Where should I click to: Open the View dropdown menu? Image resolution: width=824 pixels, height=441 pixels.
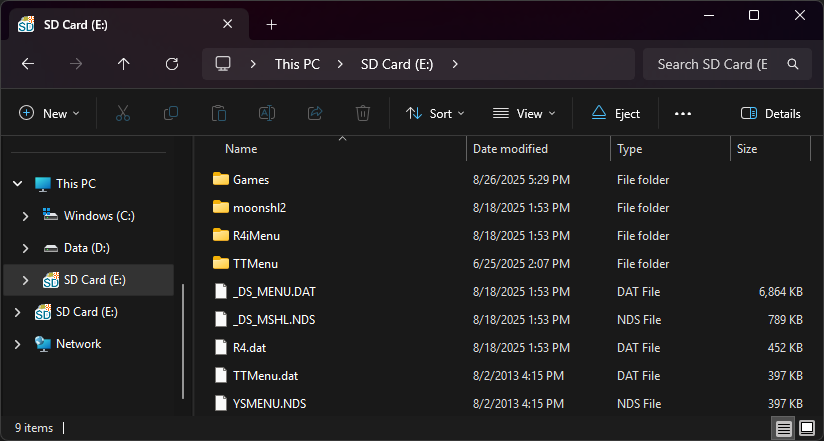[x=524, y=114]
